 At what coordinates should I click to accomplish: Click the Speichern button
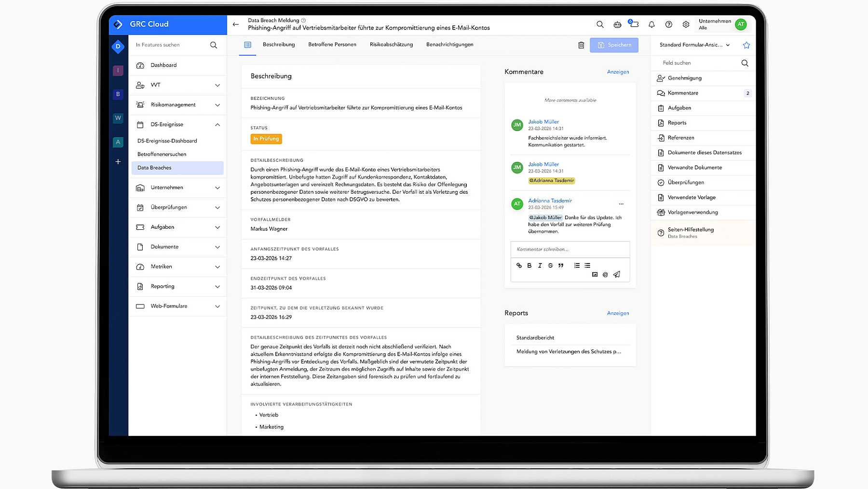coord(614,45)
